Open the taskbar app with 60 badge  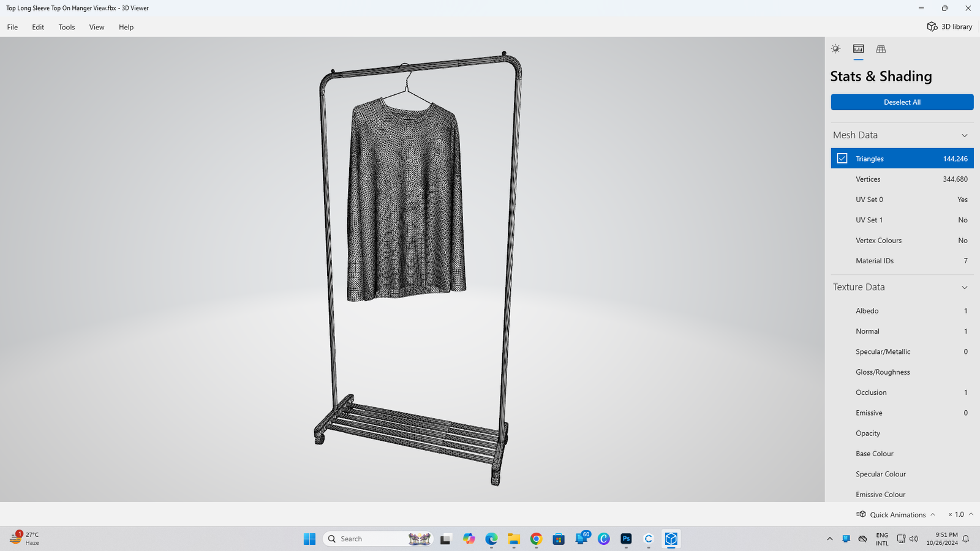tap(581, 538)
